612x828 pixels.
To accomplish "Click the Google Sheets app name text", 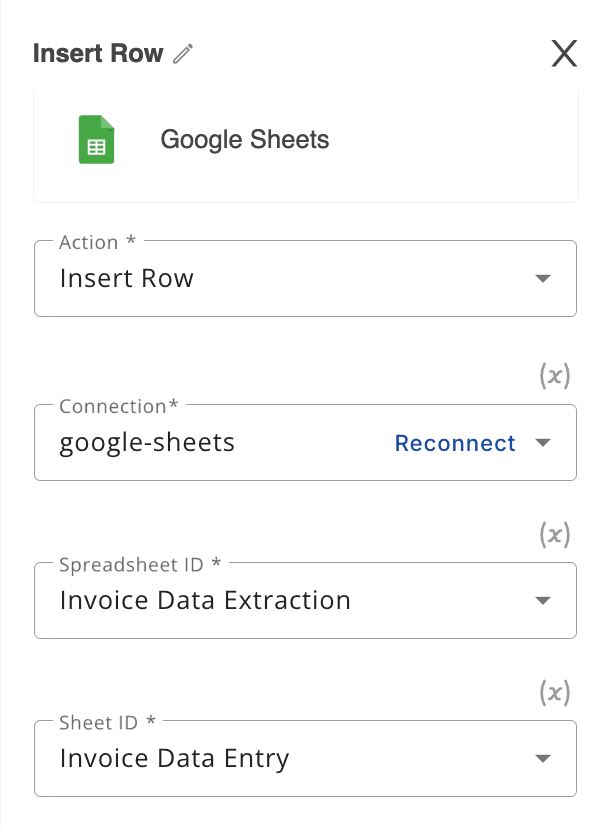I will point(245,139).
